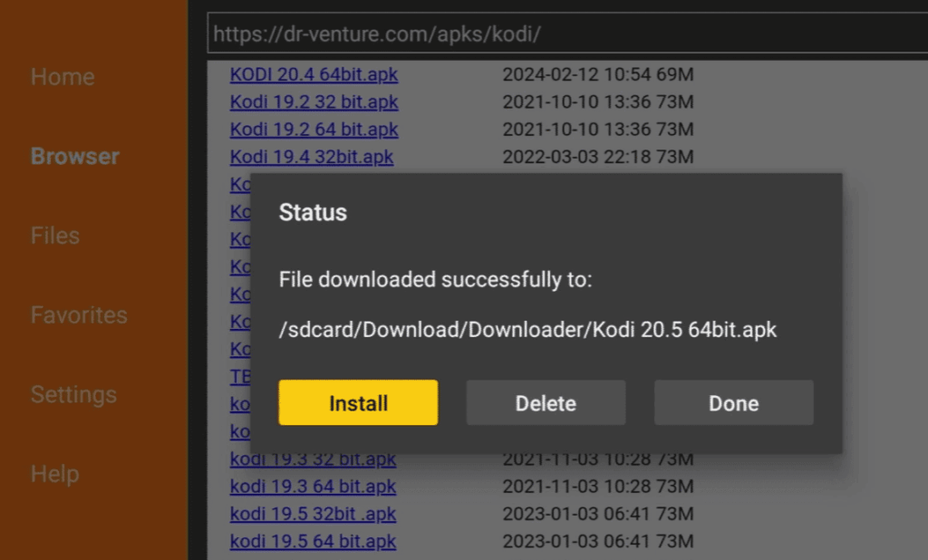Viewport: 928px width, 560px height.
Task: Open the Kodi 19.2 64 bit.apk link
Action: click(314, 129)
